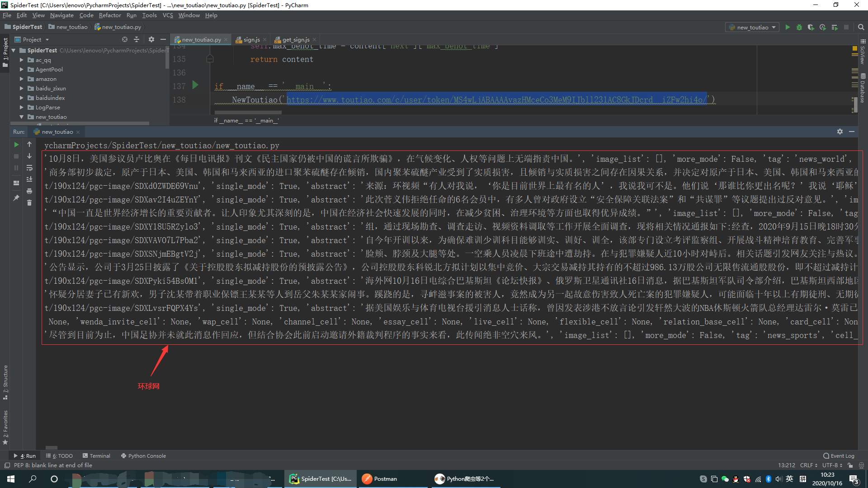Viewport: 868px width, 488px height.
Task: Open Project panel options gear
Action: tap(151, 40)
